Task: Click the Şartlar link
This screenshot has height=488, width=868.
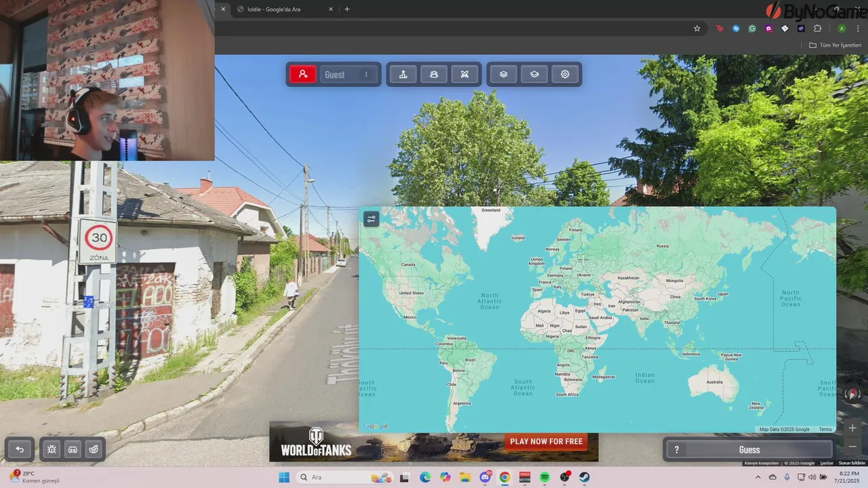Action: click(x=827, y=463)
